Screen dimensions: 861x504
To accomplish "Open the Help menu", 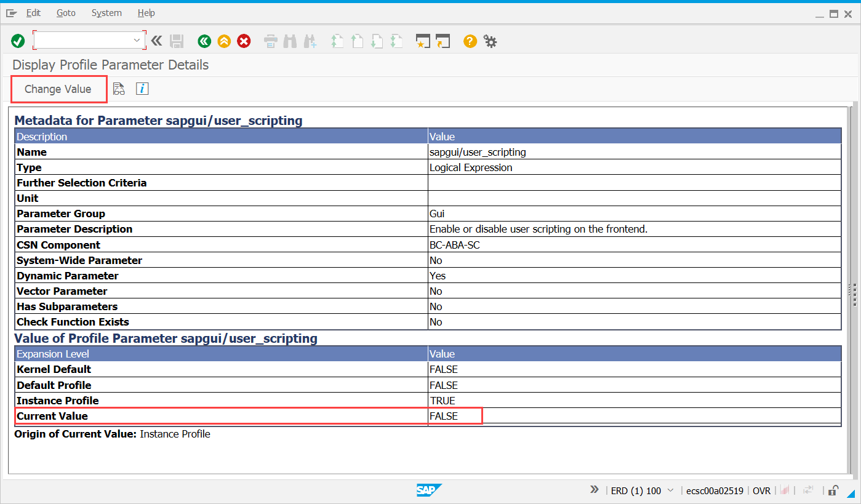I will pos(146,13).
